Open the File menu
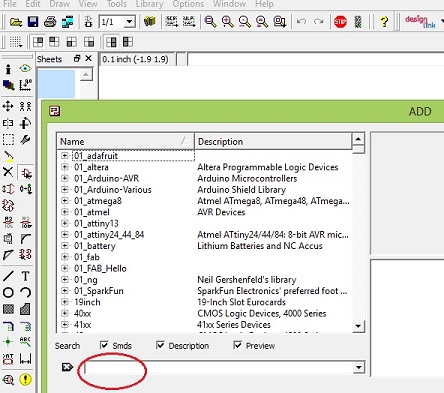Viewport: 444px width, 393px height. 10,4
